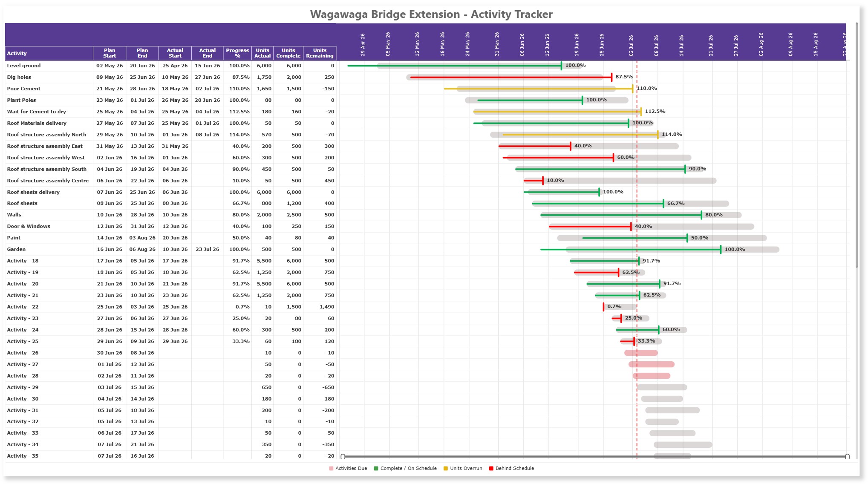Toggle the Behind Schedule legend swatch

point(491,468)
